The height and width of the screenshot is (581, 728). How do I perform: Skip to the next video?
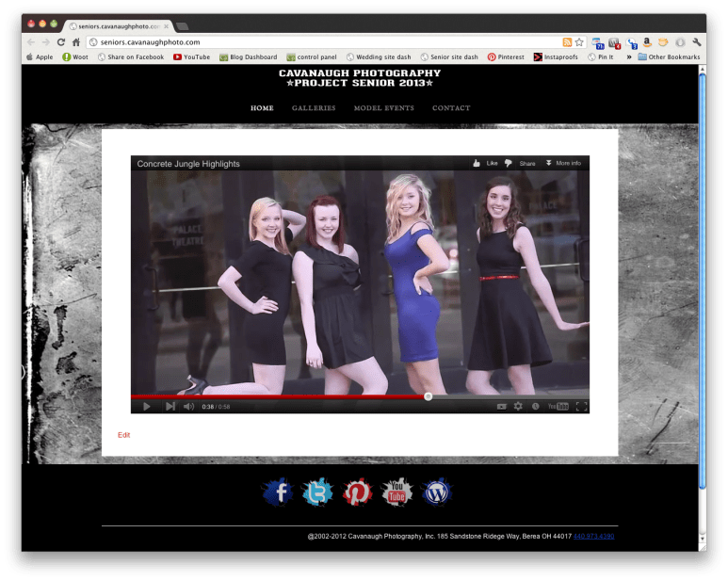click(x=170, y=406)
